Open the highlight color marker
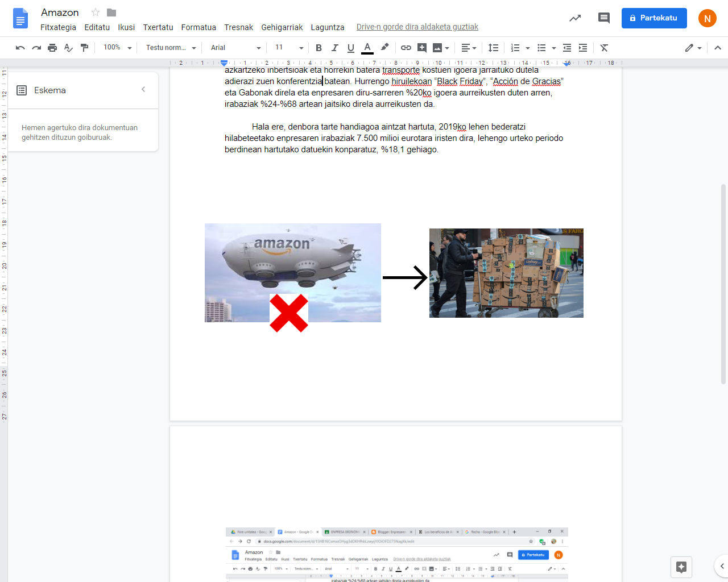Image resolution: width=728 pixels, height=582 pixels. [x=384, y=48]
